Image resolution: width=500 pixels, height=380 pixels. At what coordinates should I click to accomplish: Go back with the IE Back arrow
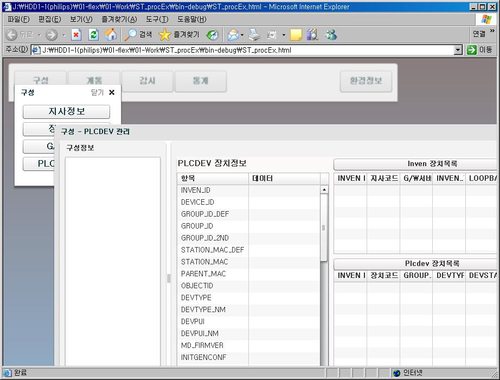[12, 35]
